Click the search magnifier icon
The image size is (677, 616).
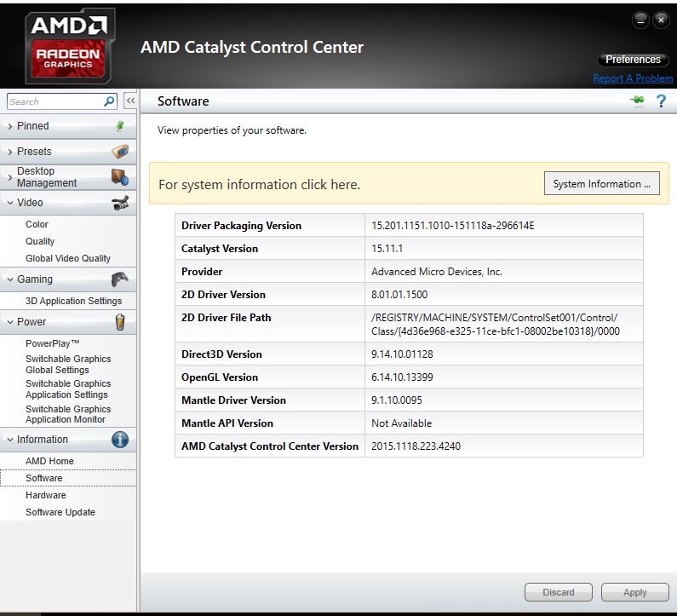(109, 101)
